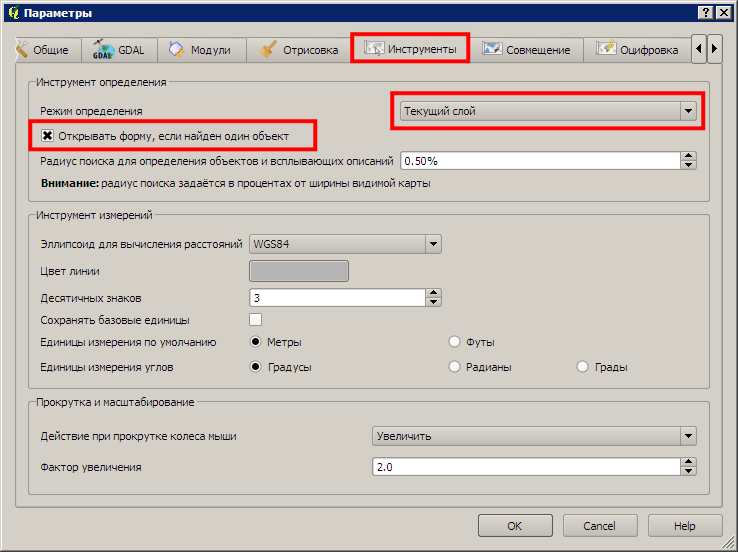The height and width of the screenshot is (552, 738).
Task: Click the plugin icon on the Модули tab
Action: (x=176, y=49)
